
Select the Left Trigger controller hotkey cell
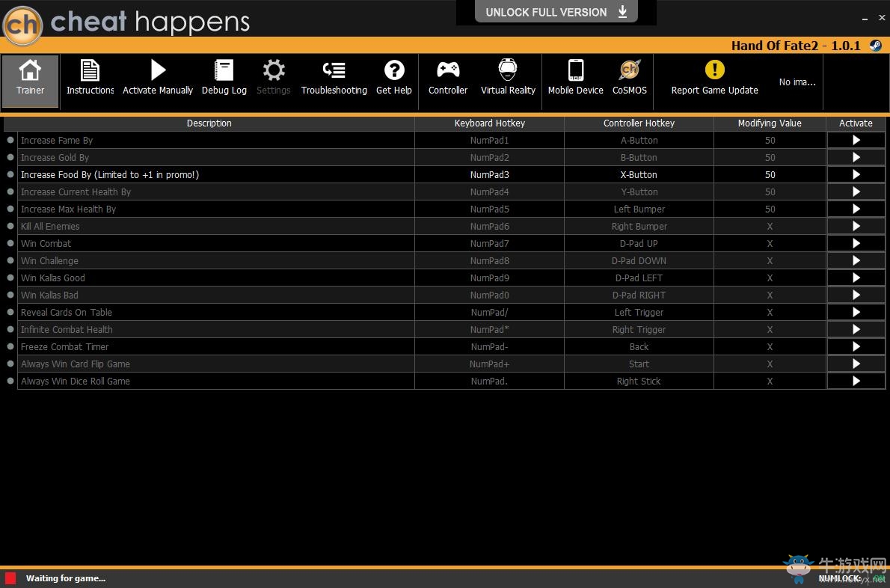coord(639,312)
